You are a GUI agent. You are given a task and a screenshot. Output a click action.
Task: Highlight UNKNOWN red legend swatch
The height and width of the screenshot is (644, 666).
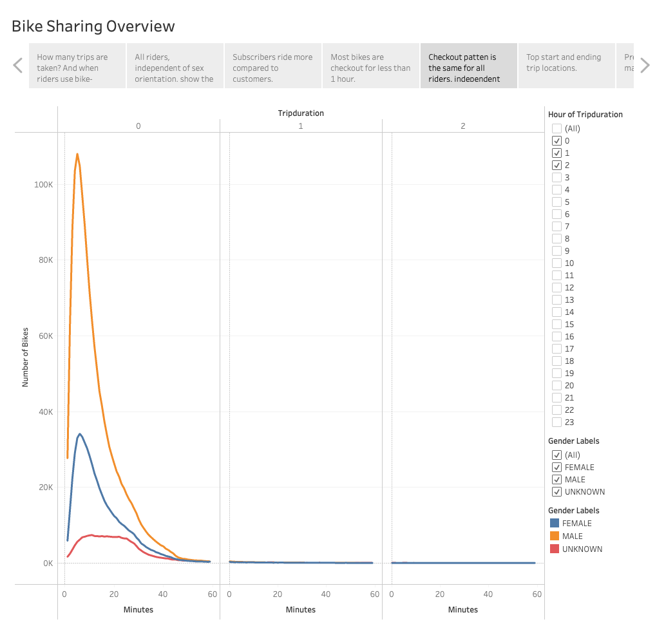pyautogui.click(x=555, y=549)
